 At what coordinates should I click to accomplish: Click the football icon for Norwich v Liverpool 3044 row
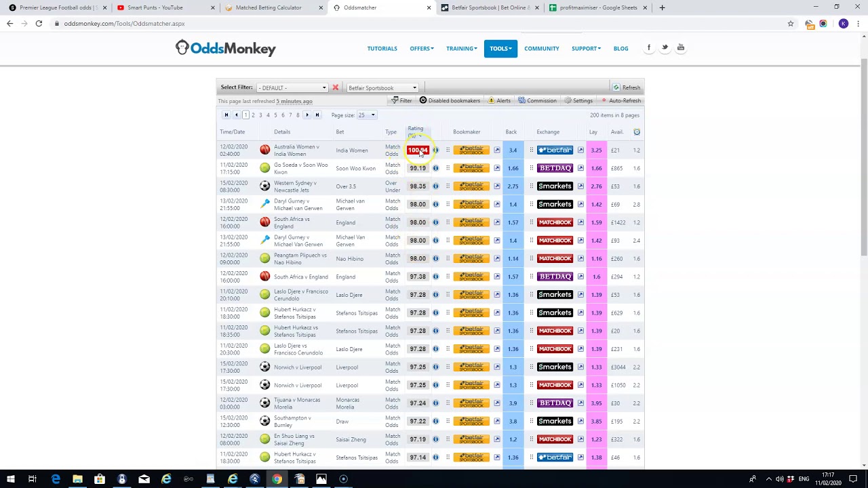(265, 367)
